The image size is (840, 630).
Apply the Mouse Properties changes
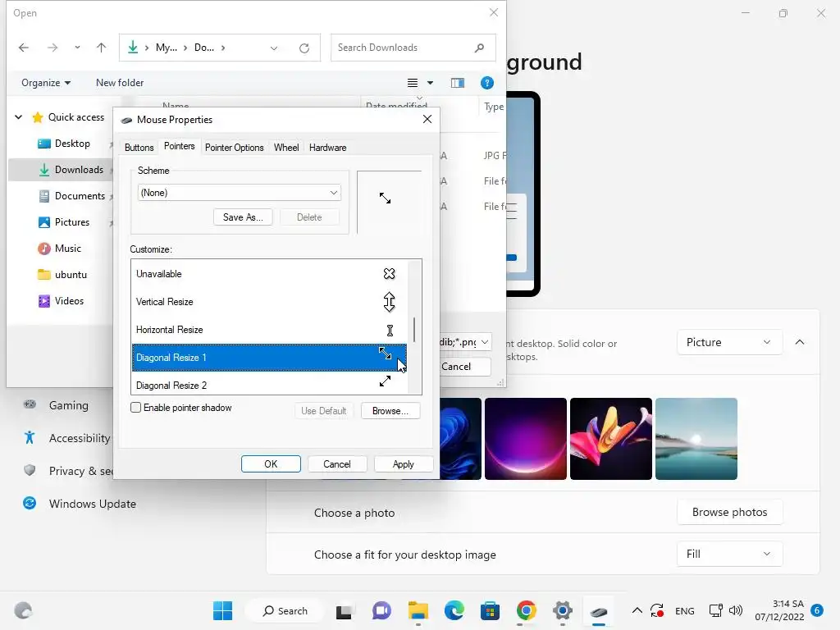point(403,464)
